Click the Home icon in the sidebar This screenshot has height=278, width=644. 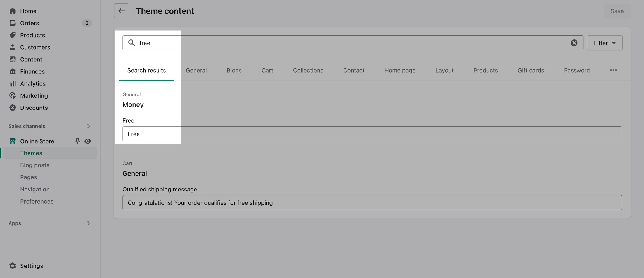click(x=13, y=11)
